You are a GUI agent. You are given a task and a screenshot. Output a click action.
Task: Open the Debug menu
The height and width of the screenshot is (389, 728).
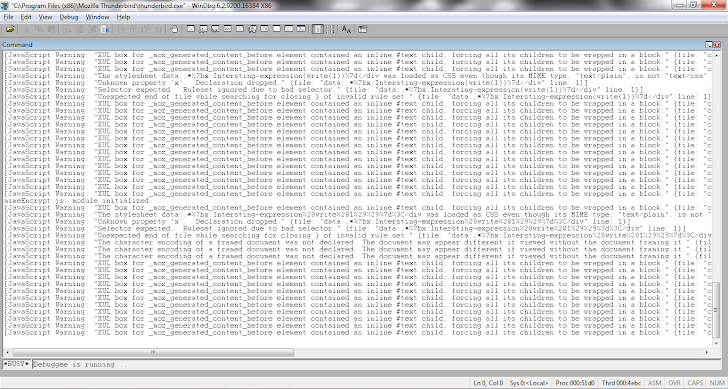pyautogui.click(x=69, y=17)
